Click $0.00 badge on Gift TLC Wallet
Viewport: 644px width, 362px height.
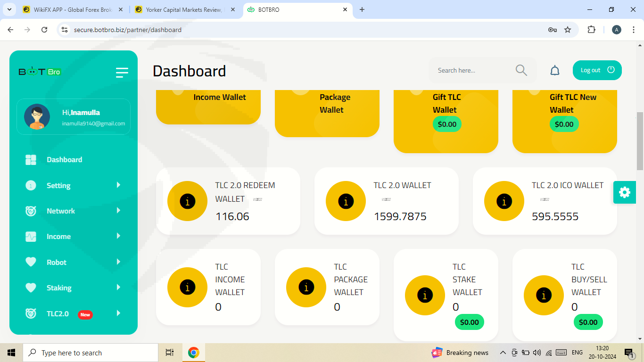coord(447,124)
